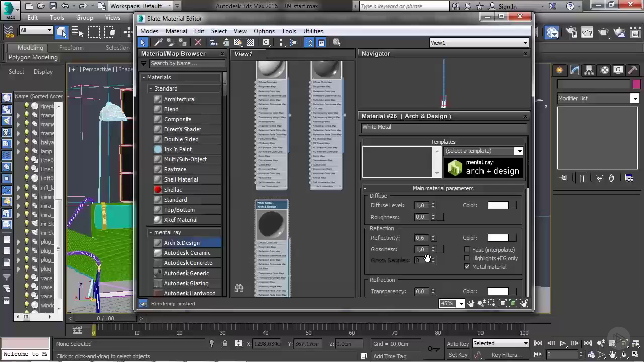The width and height of the screenshot is (644, 362).
Task: Click the Set Key button
Action: tap(458, 355)
